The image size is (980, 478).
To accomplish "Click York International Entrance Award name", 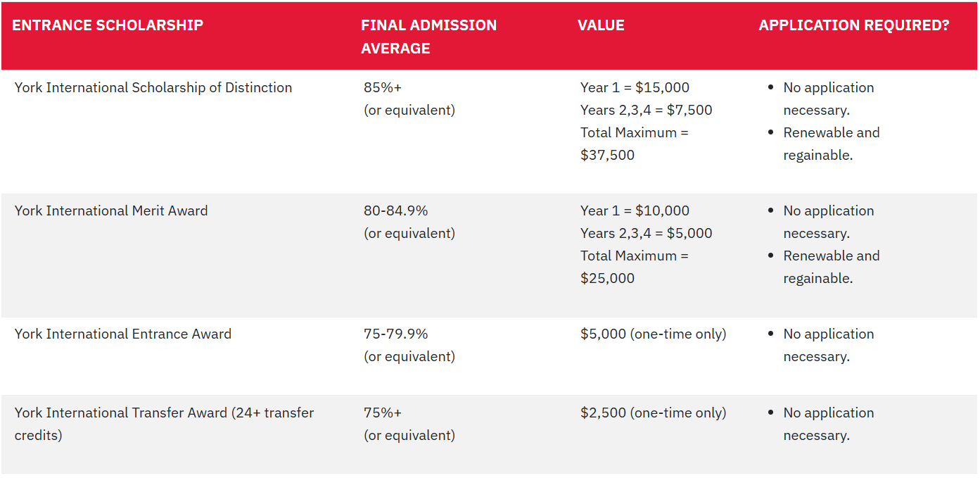I will tap(123, 334).
